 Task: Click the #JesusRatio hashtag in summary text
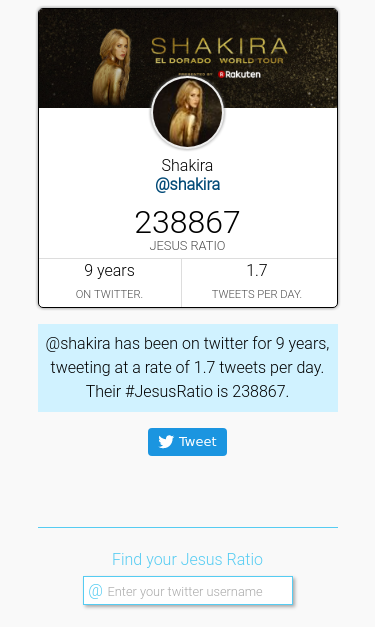[x=169, y=391]
